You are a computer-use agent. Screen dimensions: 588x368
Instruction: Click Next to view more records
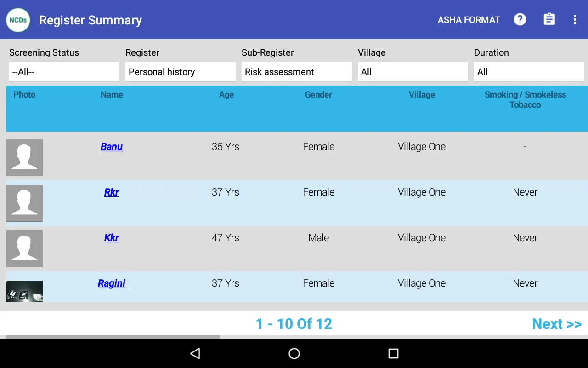coord(557,324)
